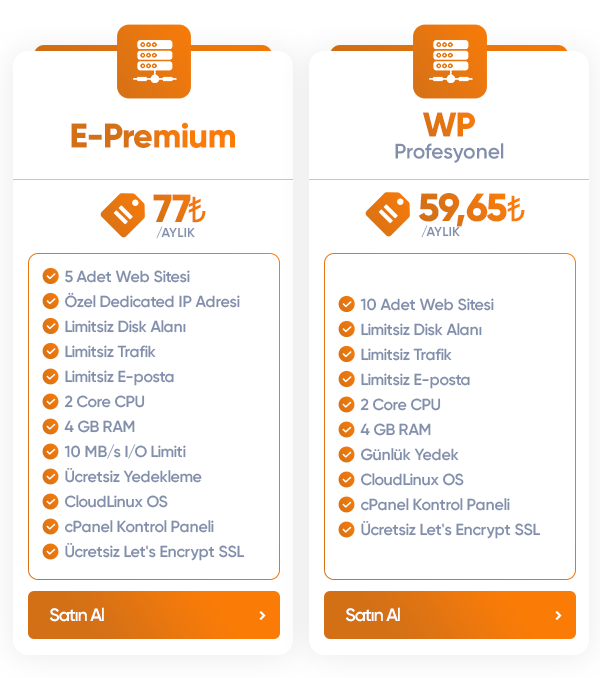
Task: Click checkmark beside 10 Adet Web Sitesi
Action: 347,304
